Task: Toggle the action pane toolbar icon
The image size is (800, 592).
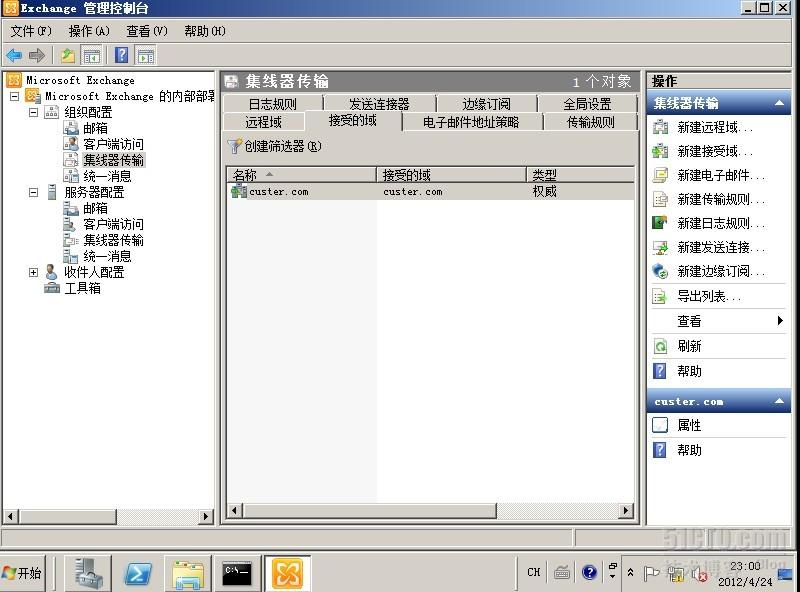Action: pyautogui.click(x=145, y=55)
